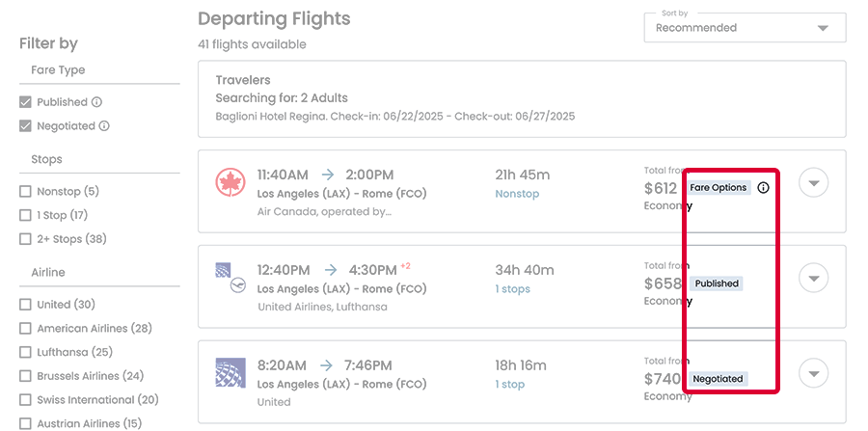
Task: Expand the $658 United Lufthansa flight details
Action: coord(814,279)
